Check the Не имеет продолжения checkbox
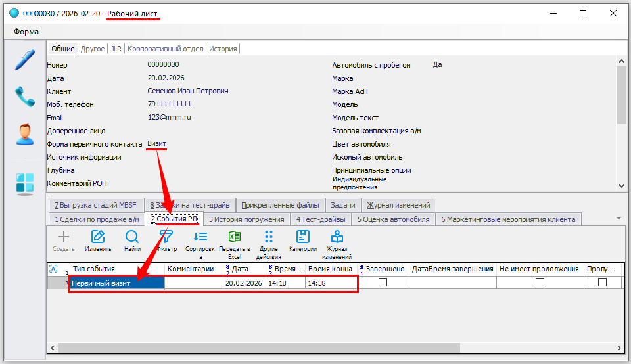 pos(540,283)
